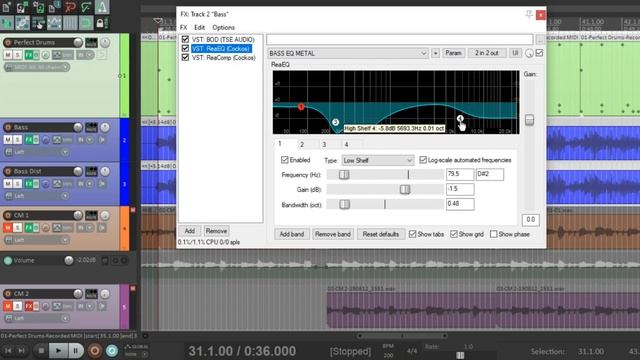Viewport: 640px width, 360px height.
Task: Open project settings toolbar icon
Action: coord(54,7)
